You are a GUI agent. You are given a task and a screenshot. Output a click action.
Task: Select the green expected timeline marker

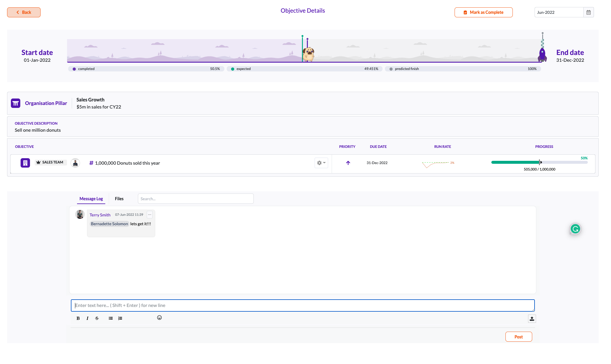(302, 49)
